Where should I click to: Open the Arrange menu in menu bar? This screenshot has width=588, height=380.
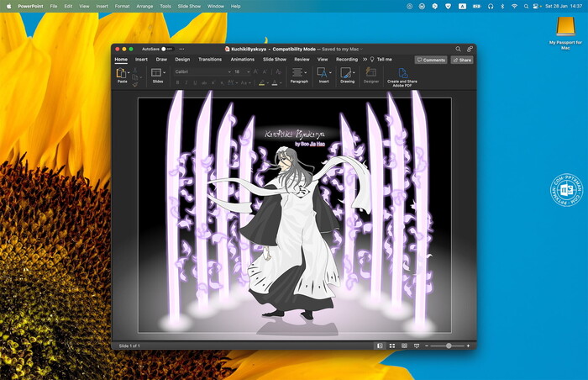tap(145, 6)
